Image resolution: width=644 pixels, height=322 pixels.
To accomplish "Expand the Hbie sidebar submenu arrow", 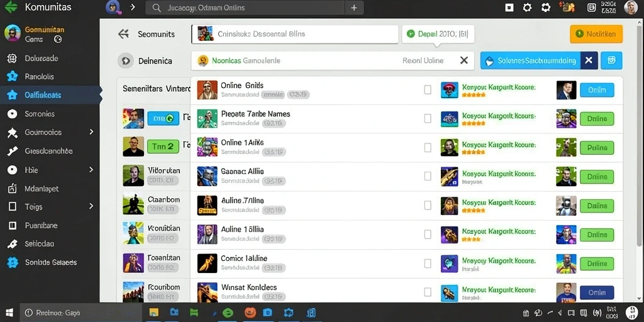I will (x=91, y=170).
